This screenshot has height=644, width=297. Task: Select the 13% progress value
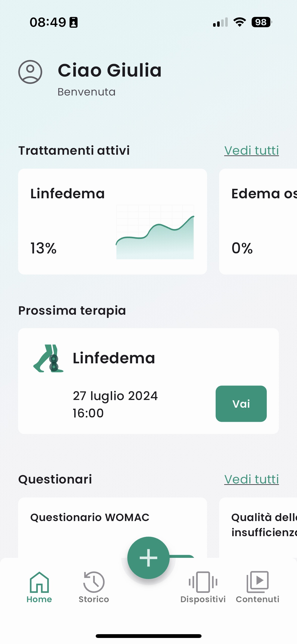(43, 248)
